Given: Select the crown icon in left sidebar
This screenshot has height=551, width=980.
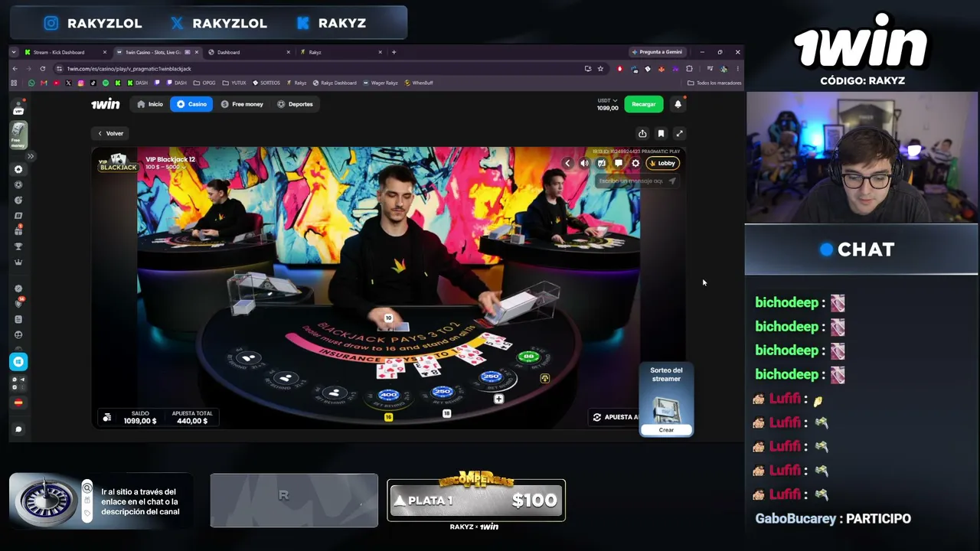Looking at the screenshot, I should [18, 262].
